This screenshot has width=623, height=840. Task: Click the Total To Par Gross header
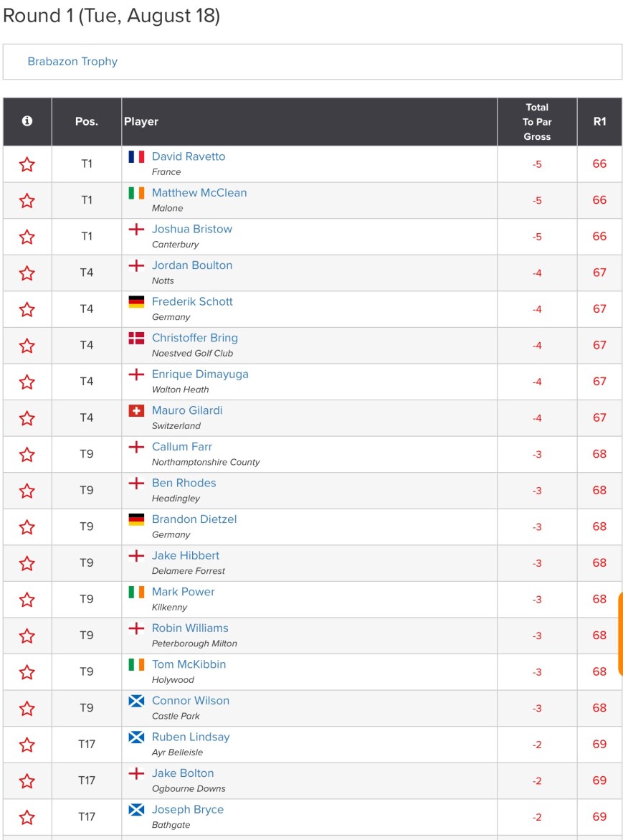point(537,121)
